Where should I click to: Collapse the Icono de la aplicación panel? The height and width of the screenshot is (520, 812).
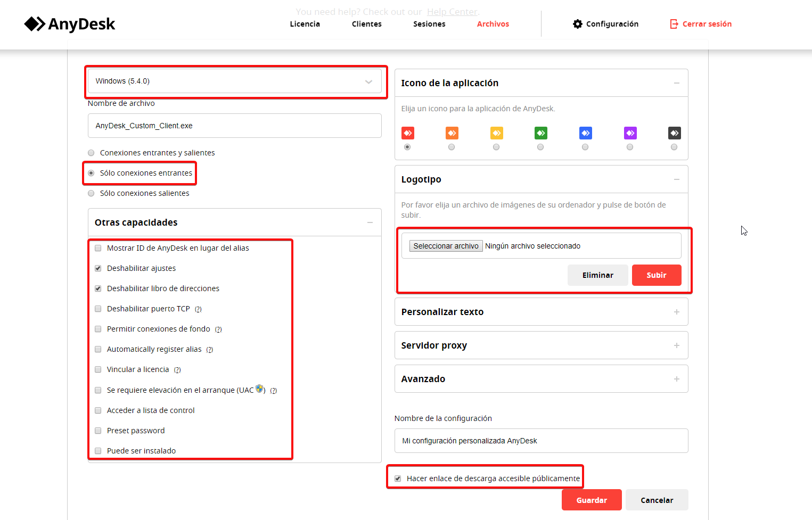677,83
